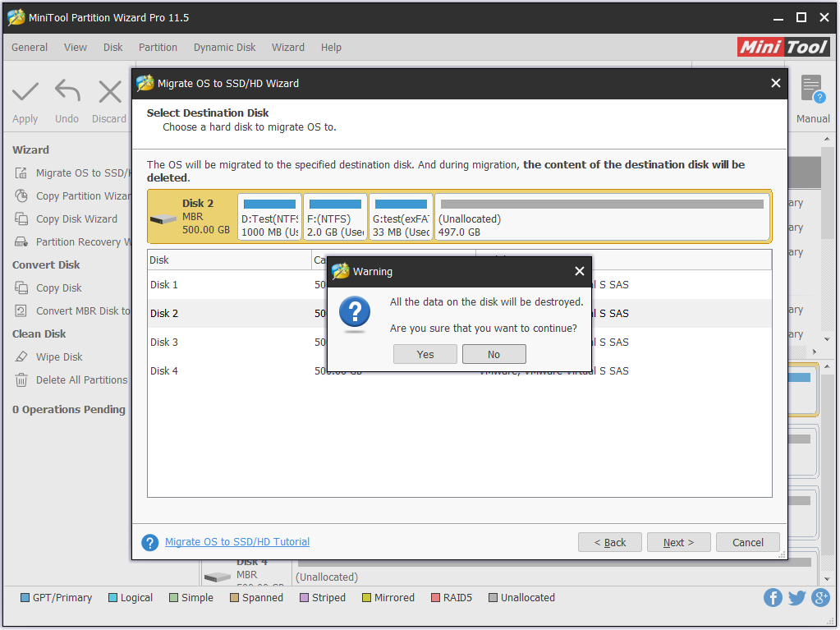Choose No in the Warning dialog
840x630 pixels.
tap(494, 354)
